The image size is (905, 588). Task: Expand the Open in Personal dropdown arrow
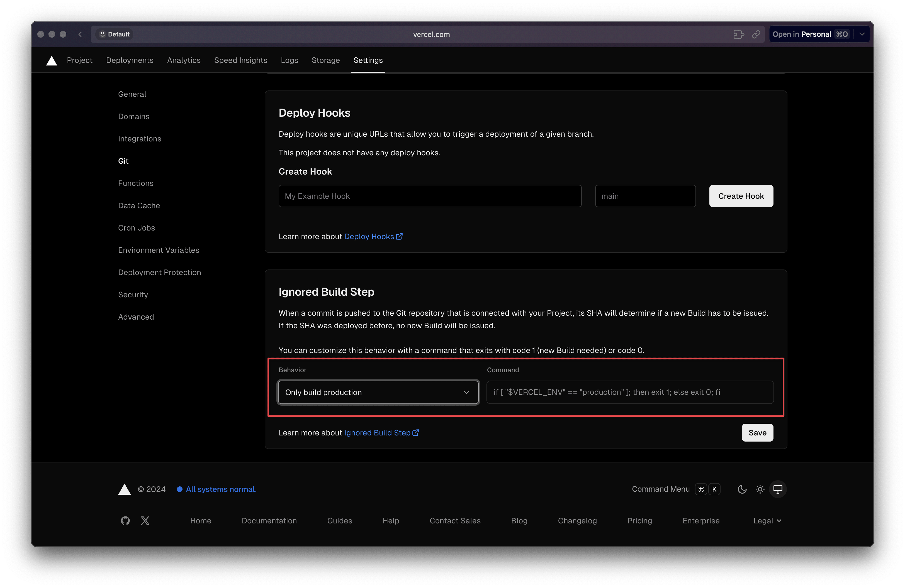pos(862,34)
